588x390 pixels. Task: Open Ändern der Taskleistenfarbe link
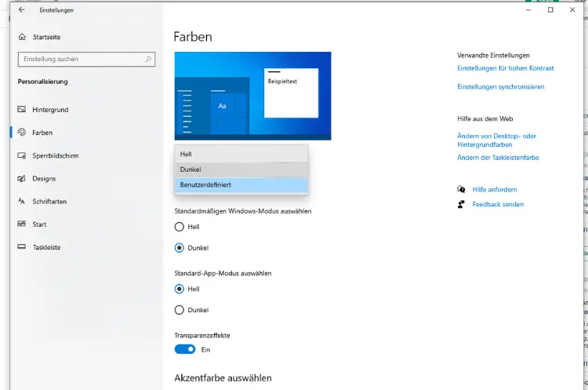(x=498, y=157)
